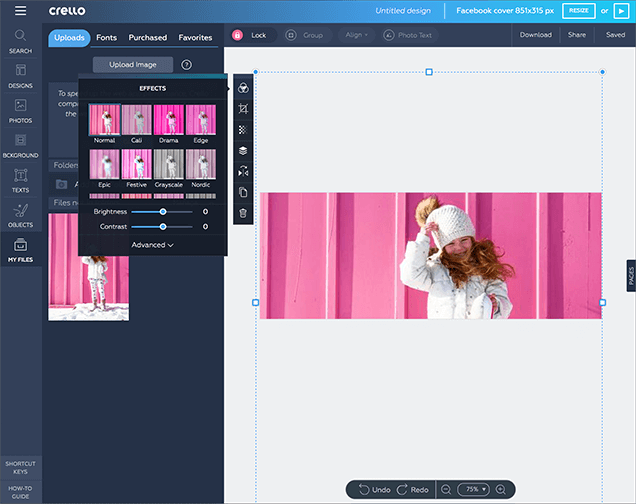Apply the Grayscale effect filter
The image size is (636, 504).
pos(168,168)
